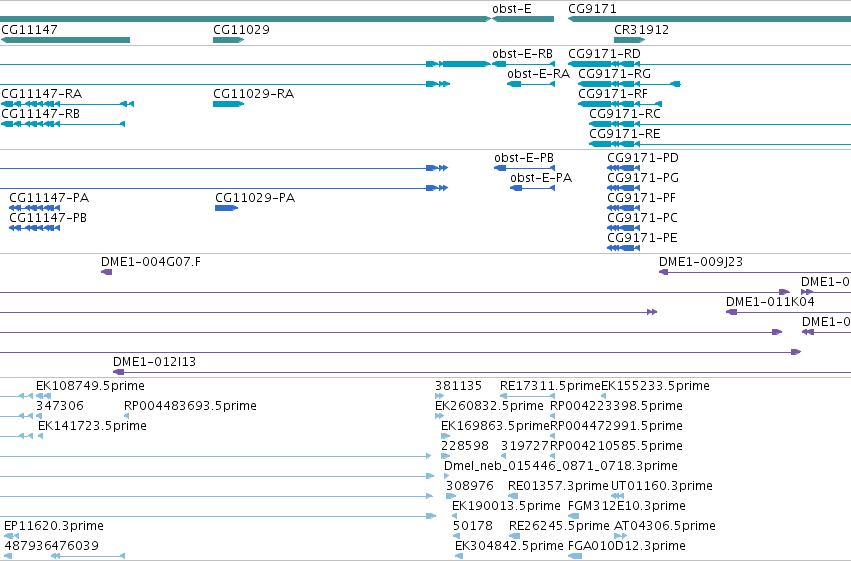Click transcript CG11147-RB label

tap(41, 114)
